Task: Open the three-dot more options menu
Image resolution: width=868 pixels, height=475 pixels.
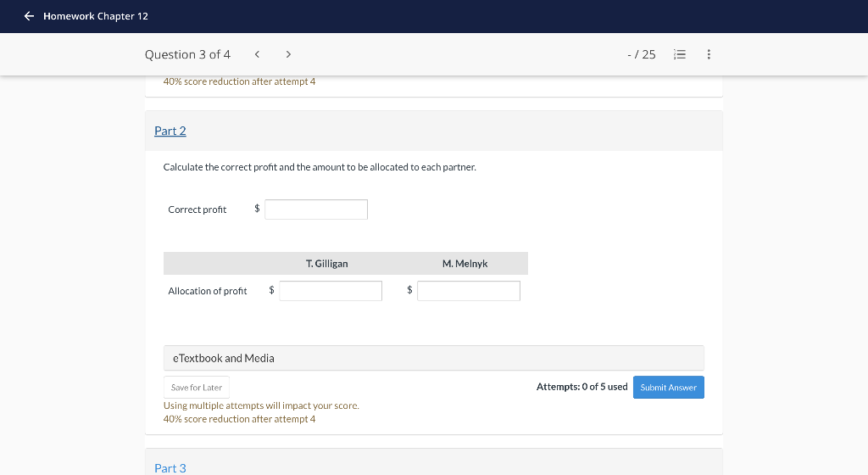Action: click(x=709, y=54)
